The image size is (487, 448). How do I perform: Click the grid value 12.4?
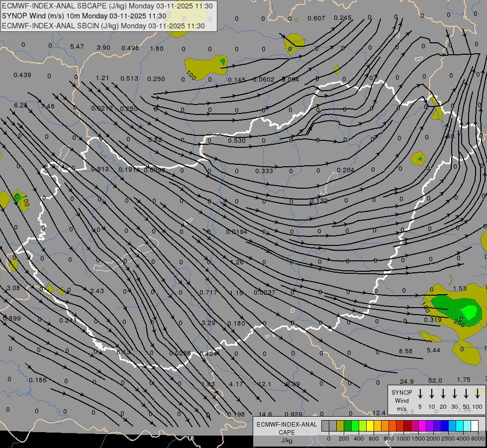(x=379, y=413)
